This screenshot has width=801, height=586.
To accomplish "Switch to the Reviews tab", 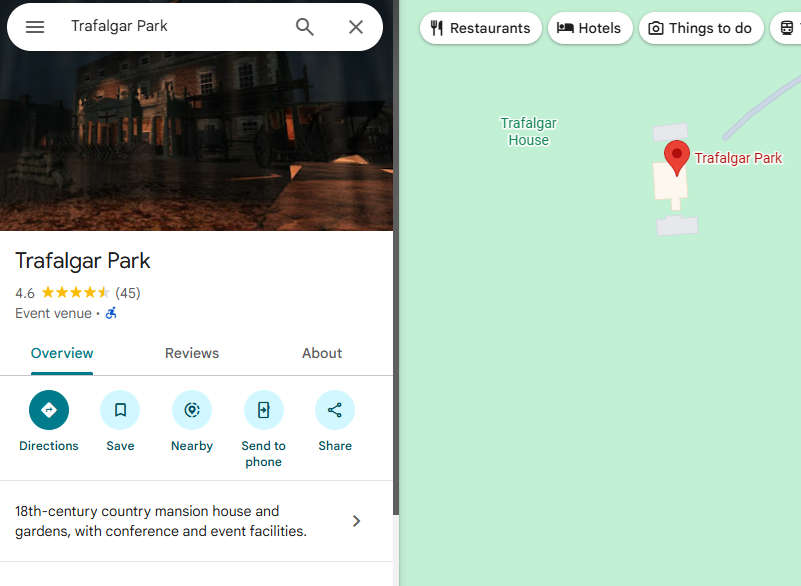I will tap(192, 354).
